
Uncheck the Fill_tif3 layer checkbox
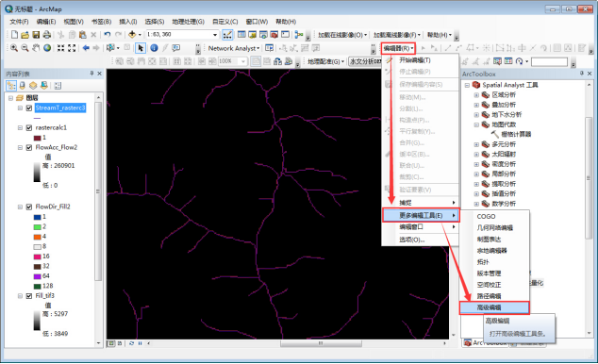[29, 296]
